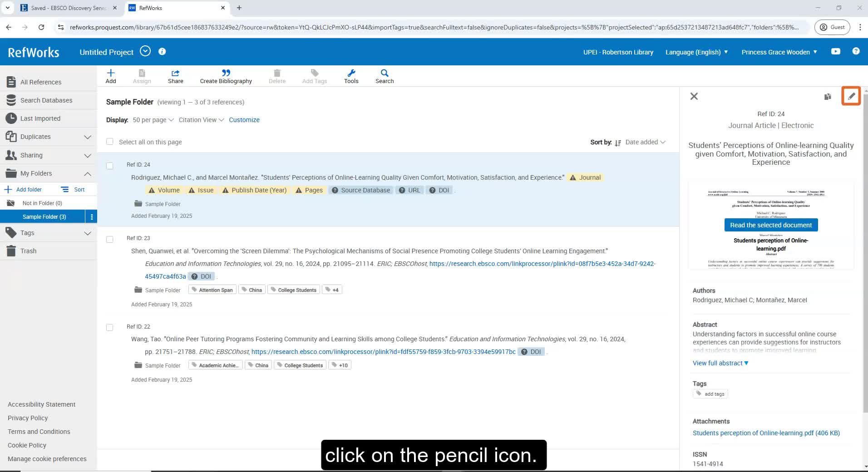868x472 pixels.
Task: Click the Add reference plus icon
Action: [x=111, y=73]
